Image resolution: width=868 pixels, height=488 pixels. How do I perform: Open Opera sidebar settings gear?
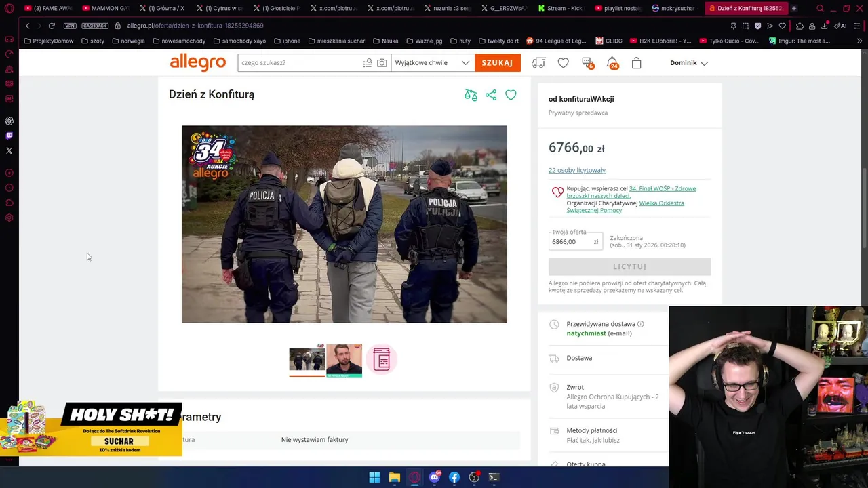click(x=9, y=218)
